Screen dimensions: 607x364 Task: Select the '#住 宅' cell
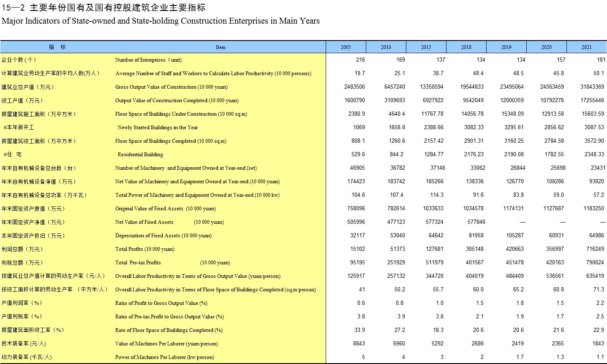pyautogui.click(x=13, y=155)
